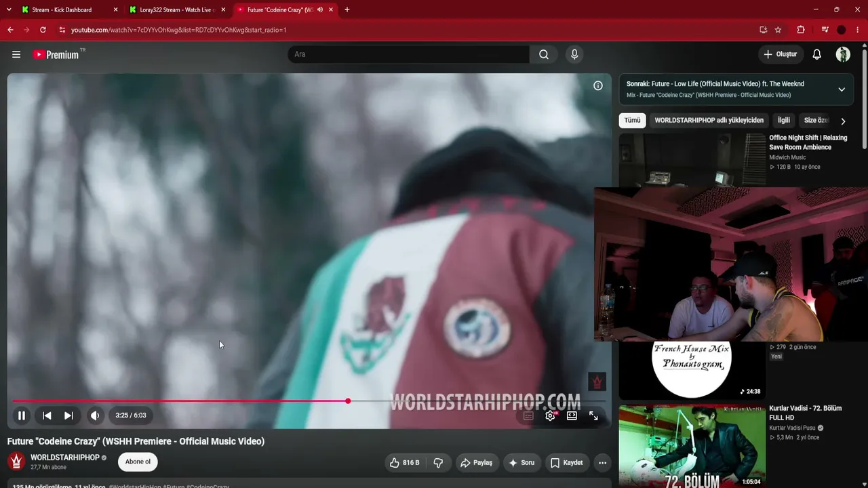
Task: Show more filter chips with the arrow
Action: pyautogui.click(x=843, y=121)
